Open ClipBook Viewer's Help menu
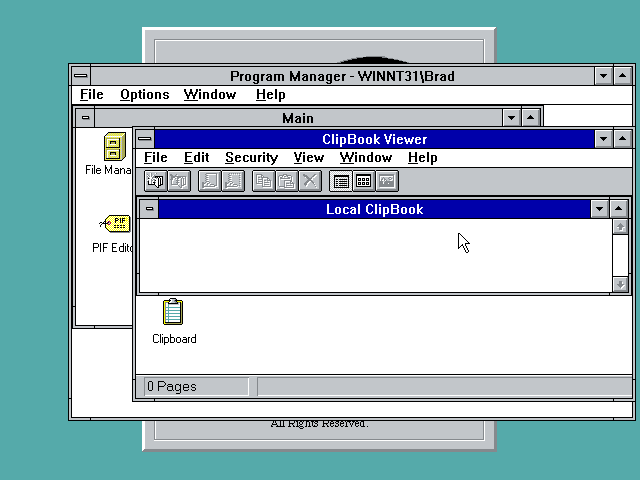Viewport: 640px width, 480px height. 422,158
